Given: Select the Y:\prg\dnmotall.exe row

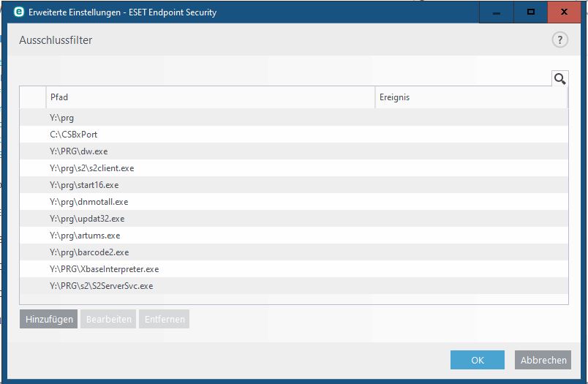Looking at the screenshot, I should pyautogui.click(x=293, y=202).
